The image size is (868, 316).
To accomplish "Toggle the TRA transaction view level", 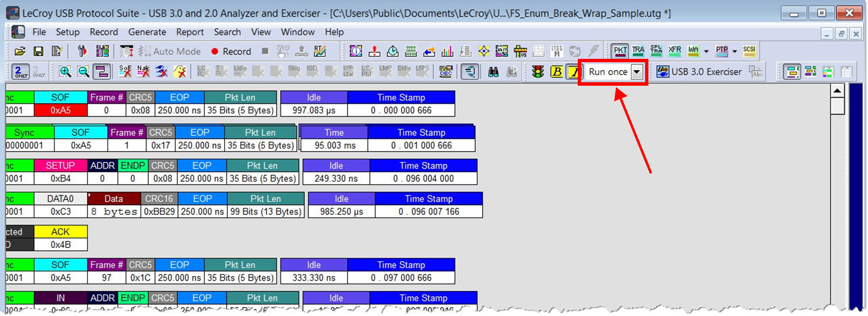I will click(638, 51).
